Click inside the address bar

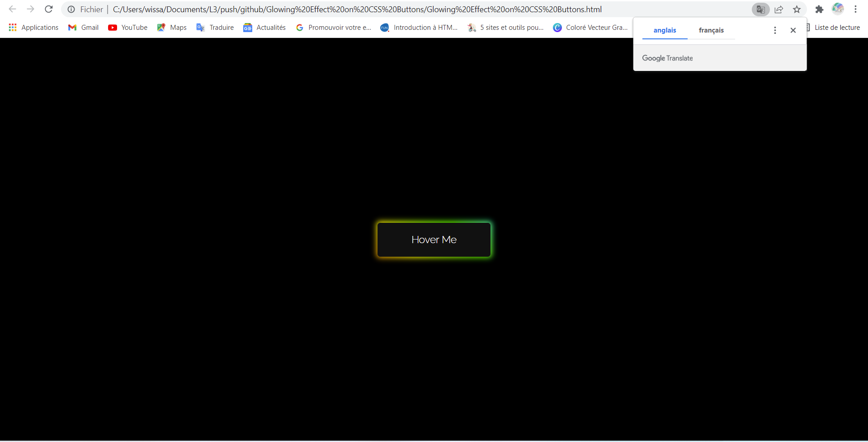(362, 9)
